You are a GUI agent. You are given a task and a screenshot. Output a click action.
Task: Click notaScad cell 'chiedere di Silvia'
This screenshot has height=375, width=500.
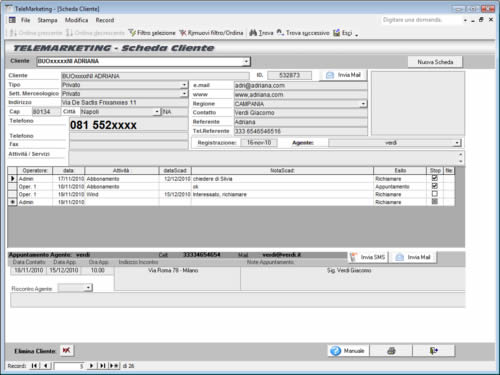pos(282,179)
